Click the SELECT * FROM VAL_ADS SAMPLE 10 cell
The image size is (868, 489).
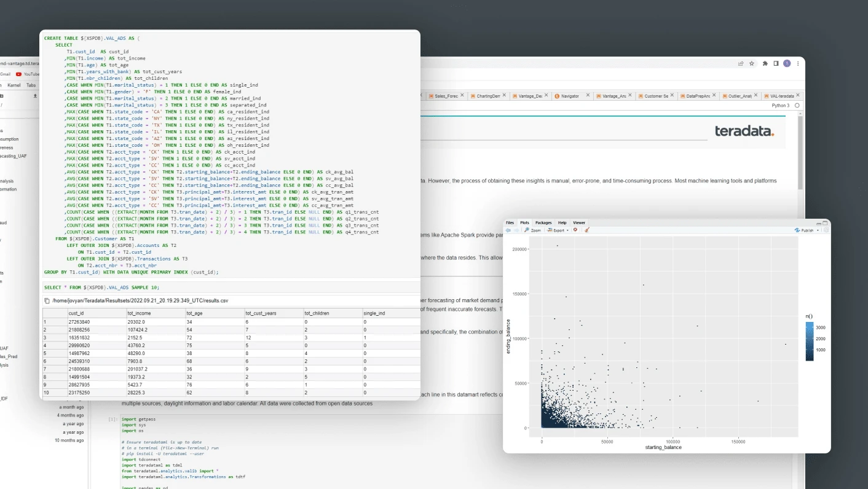(230, 288)
